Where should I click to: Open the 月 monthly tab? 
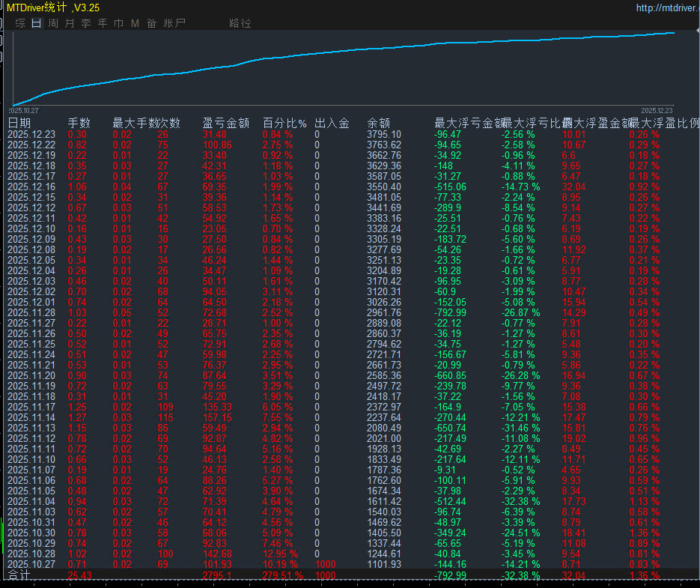pyautogui.click(x=70, y=23)
